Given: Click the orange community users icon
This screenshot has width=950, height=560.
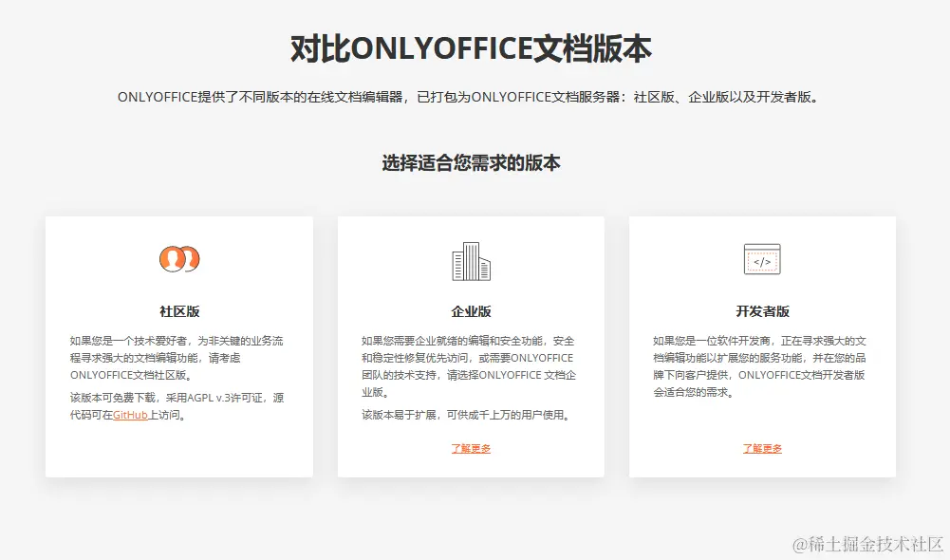Looking at the screenshot, I should click(179, 259).
